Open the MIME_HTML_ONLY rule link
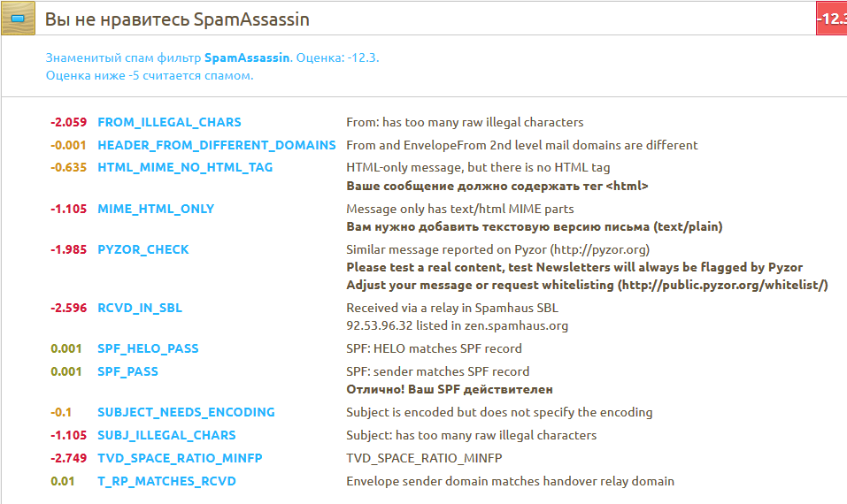This screenshot has width=847, height=504. (x=156, y=209)
